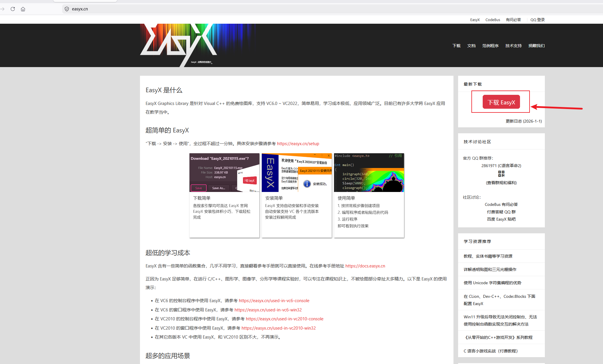
Task: View the 下载简单 download dialog thumbnail
Action: tap(224, 173)
